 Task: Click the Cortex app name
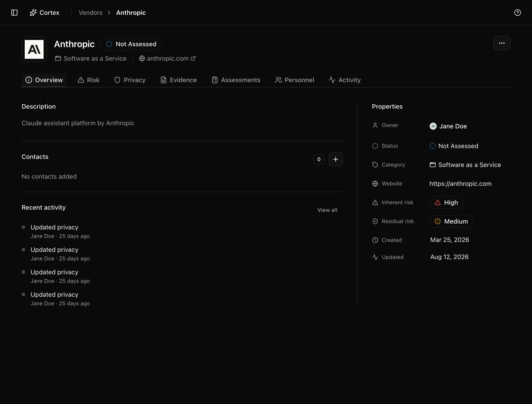49,13
